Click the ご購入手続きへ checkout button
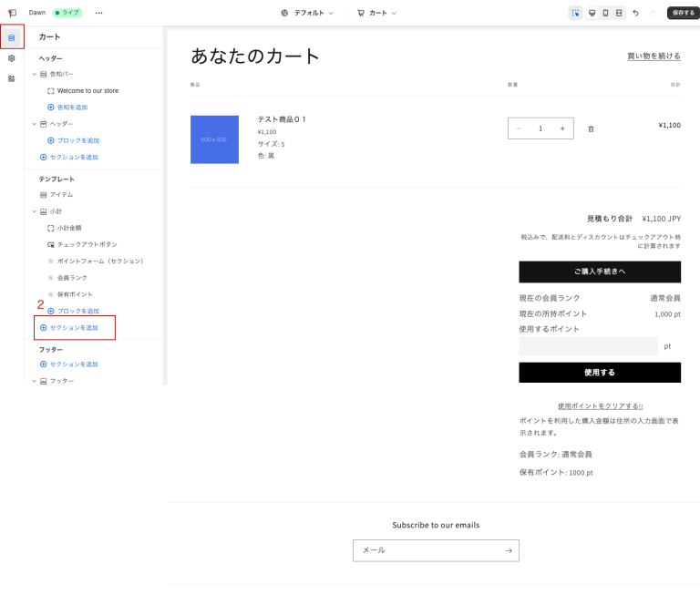Viewport: 700px width, 605px height. coord(600,272)
